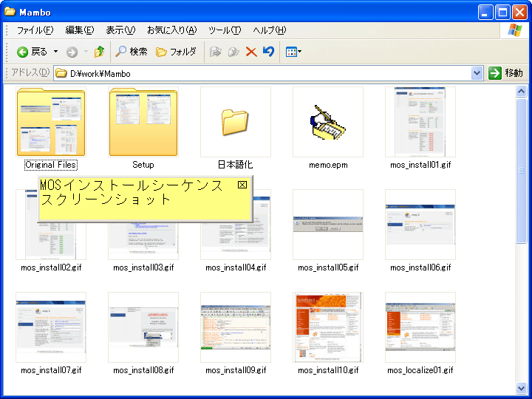
Task: Minimize the Mambo window
Action: 485,13
